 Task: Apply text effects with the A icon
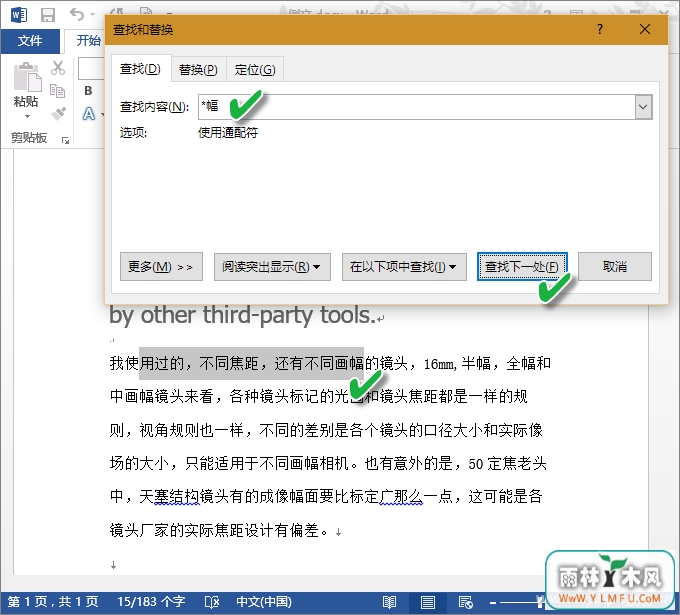click(88, 114)
